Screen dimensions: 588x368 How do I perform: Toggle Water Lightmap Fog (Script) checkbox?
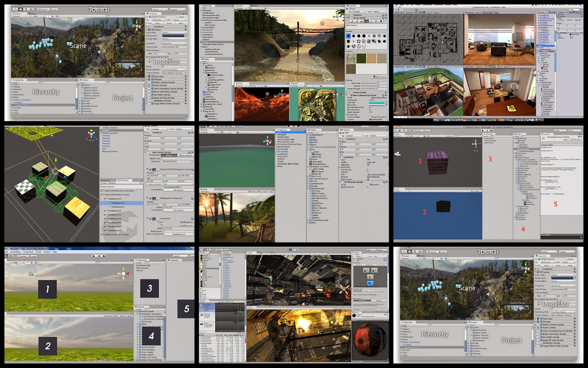[x=351, y=95]
